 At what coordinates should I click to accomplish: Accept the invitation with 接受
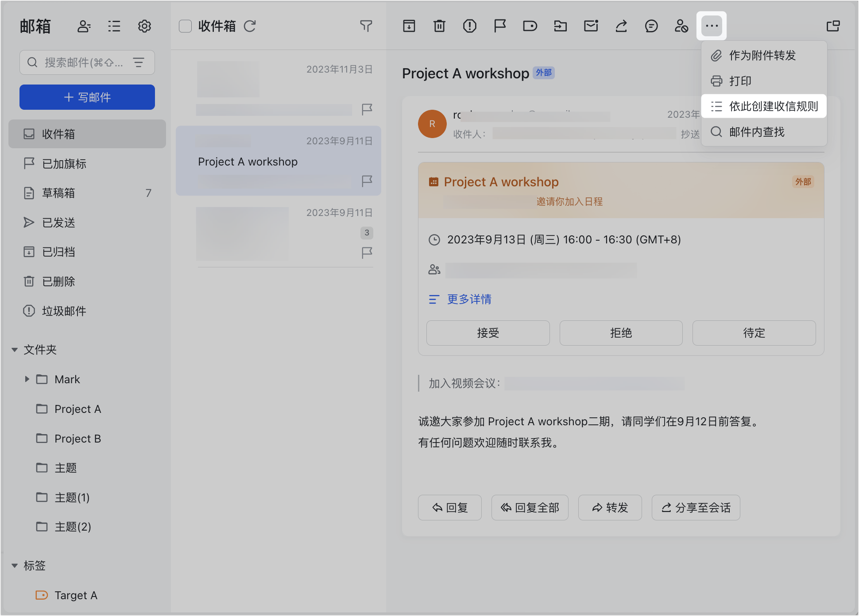(488, 333)
